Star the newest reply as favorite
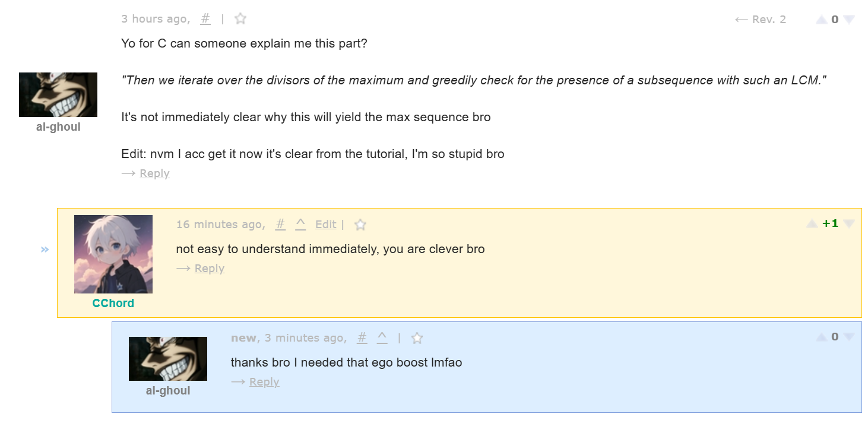Image resolution: width=868 pixels, height=442 pixels. tap(417, 338)
